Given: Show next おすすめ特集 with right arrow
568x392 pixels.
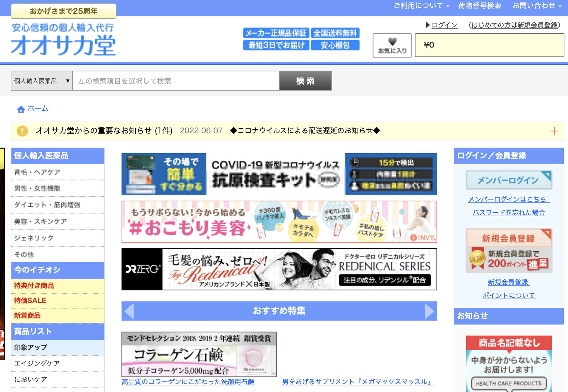Looking at the screenshot, I should coord(429,311).
